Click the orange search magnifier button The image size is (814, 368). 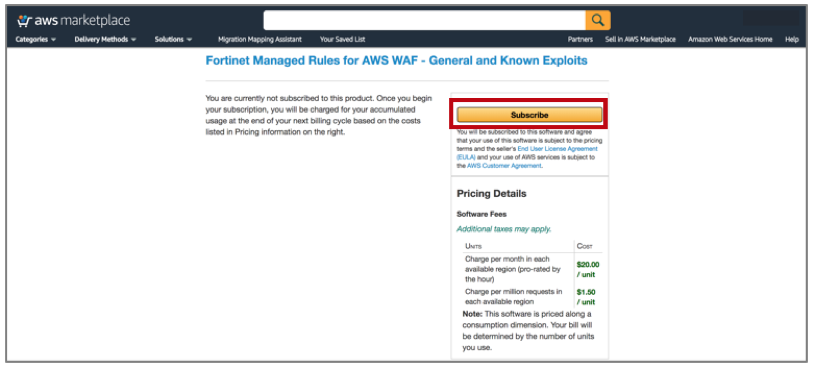[x=598, y=20]
